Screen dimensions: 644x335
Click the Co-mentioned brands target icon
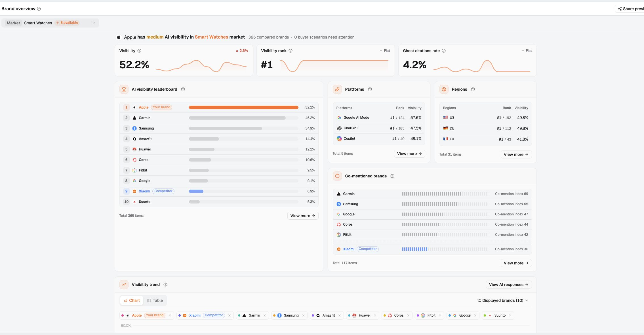click(337, 176)
